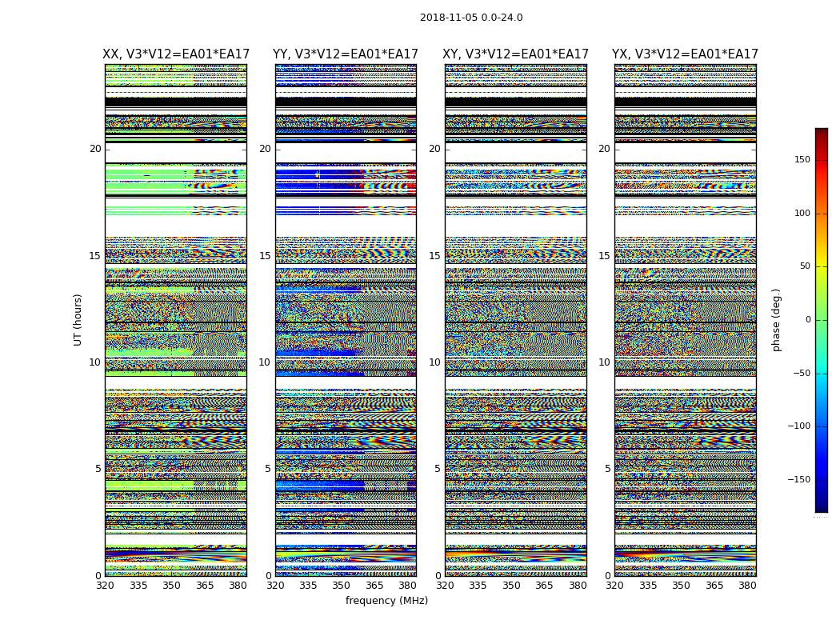Click the UT hour 20 tick of XX panel
Image resolution: width=840 pixels, height=640 pixels.
click(95, 149)
